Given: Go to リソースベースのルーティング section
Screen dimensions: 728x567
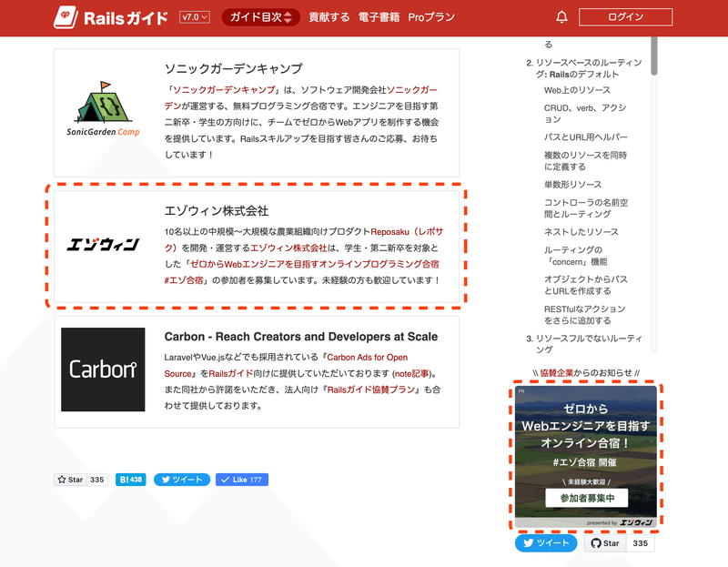Looking at the screenshot, I should 589,68.
